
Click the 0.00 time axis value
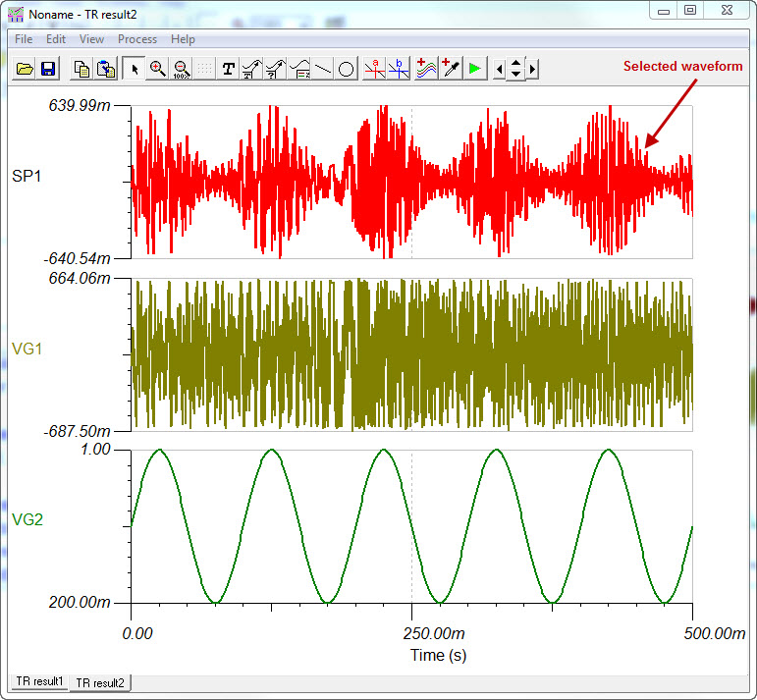[x=137, y=633]
